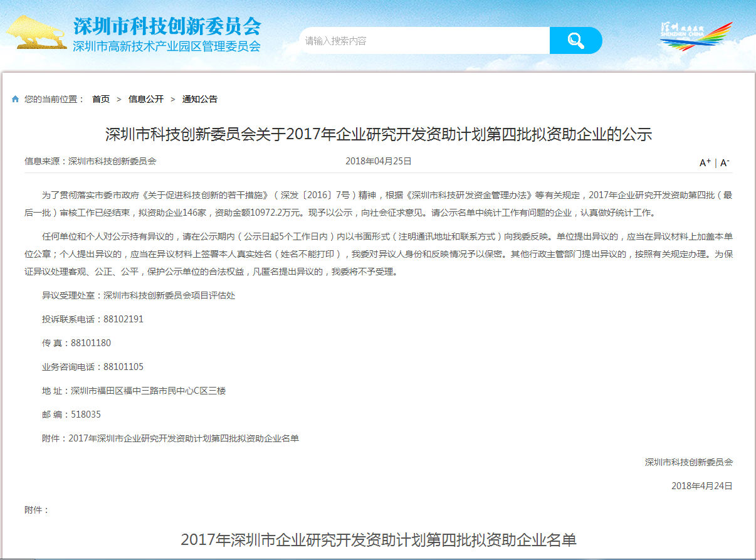Click inside the 请输入搜索内容 search box

[x=407, y=40]
